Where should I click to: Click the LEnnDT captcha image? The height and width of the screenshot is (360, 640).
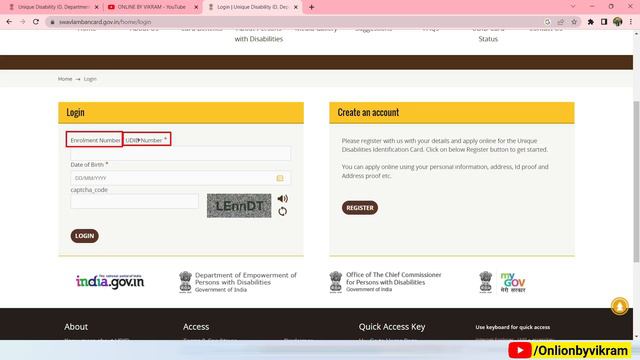pos(239,206)
